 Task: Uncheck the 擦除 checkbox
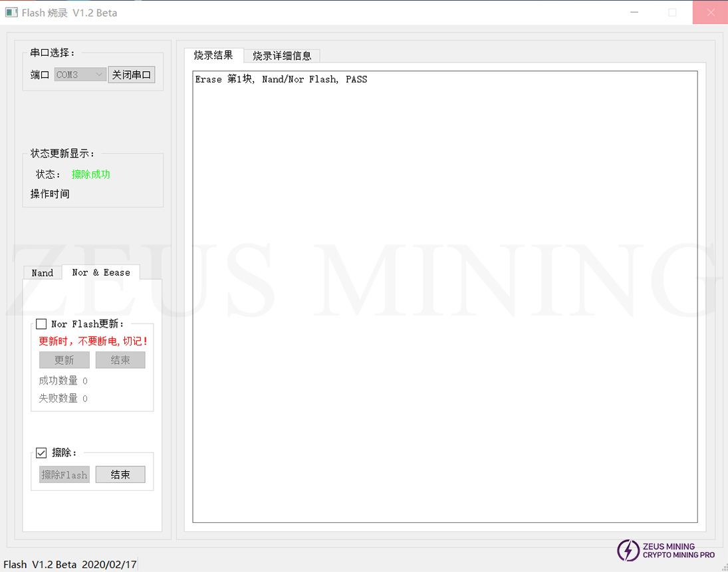click(41, 453)
